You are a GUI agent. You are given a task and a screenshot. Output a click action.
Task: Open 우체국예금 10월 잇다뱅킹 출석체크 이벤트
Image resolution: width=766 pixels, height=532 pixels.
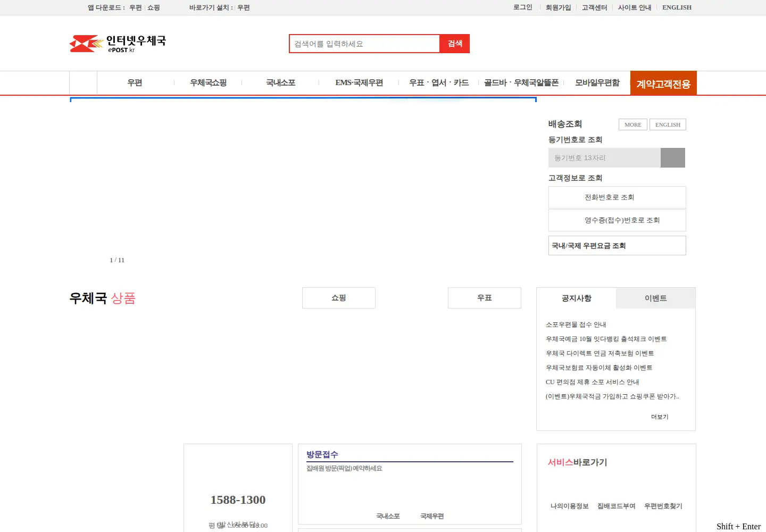coord(606,339)
